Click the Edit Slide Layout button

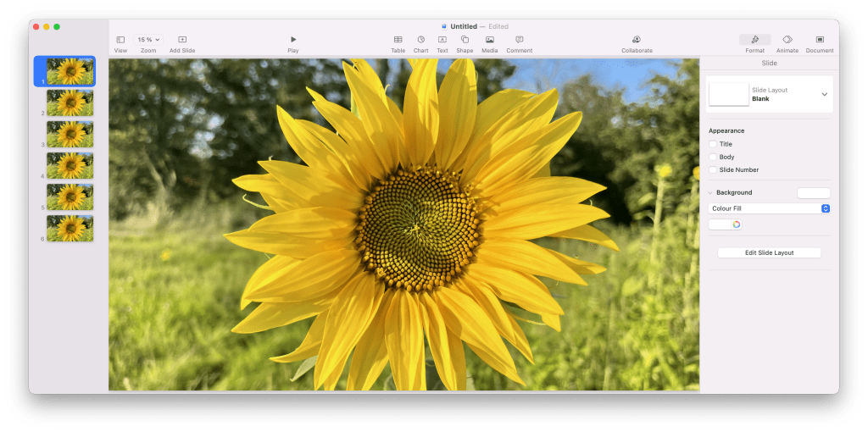(769, 252)
